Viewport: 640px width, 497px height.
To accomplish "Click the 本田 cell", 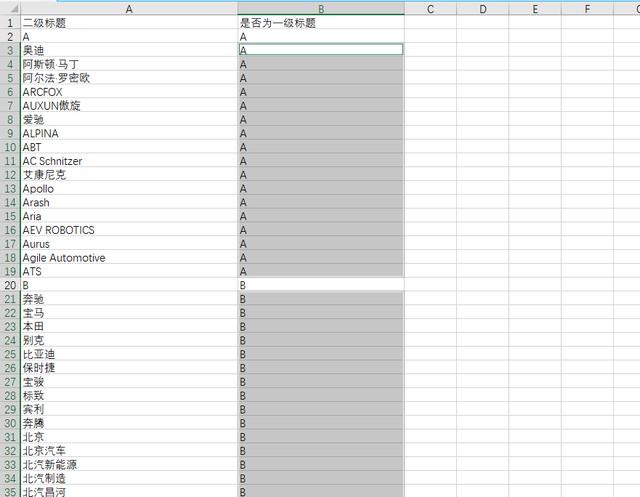I will point(129,326).
